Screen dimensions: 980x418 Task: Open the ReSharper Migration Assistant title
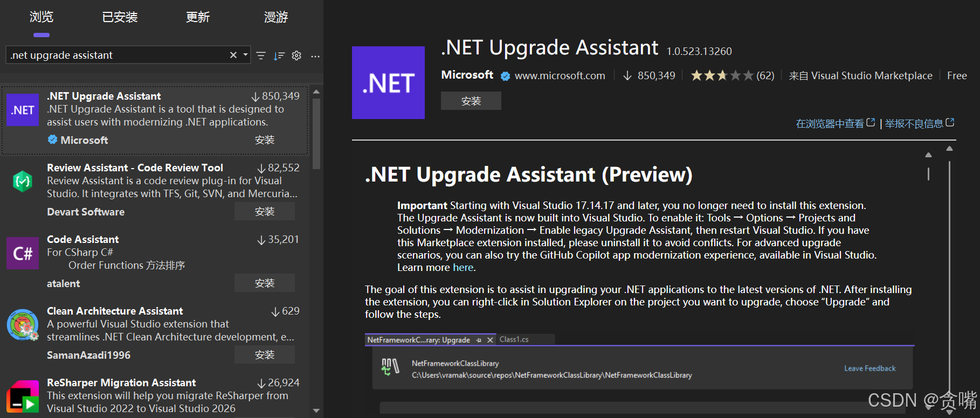coord(121,382)
